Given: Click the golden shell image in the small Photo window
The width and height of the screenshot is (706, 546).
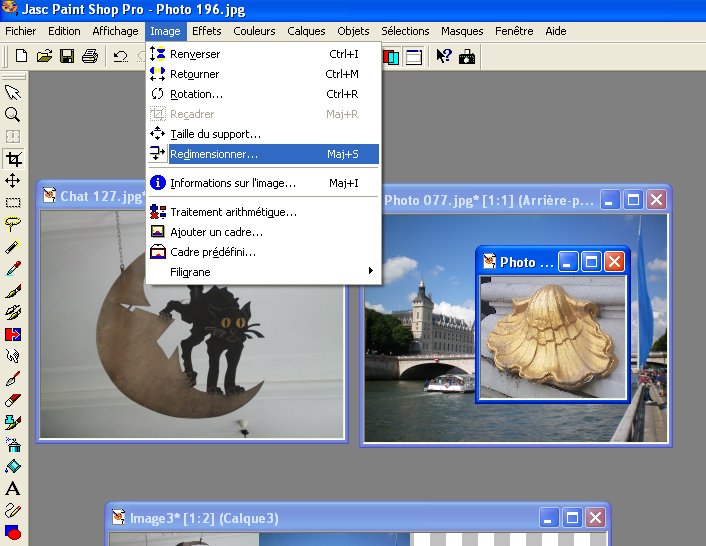Looking at the screenshot, I should tap(552, 335).
